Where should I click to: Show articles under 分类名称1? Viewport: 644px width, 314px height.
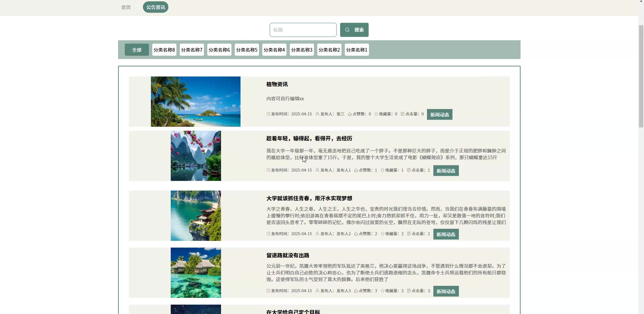[x=357, y=50]
